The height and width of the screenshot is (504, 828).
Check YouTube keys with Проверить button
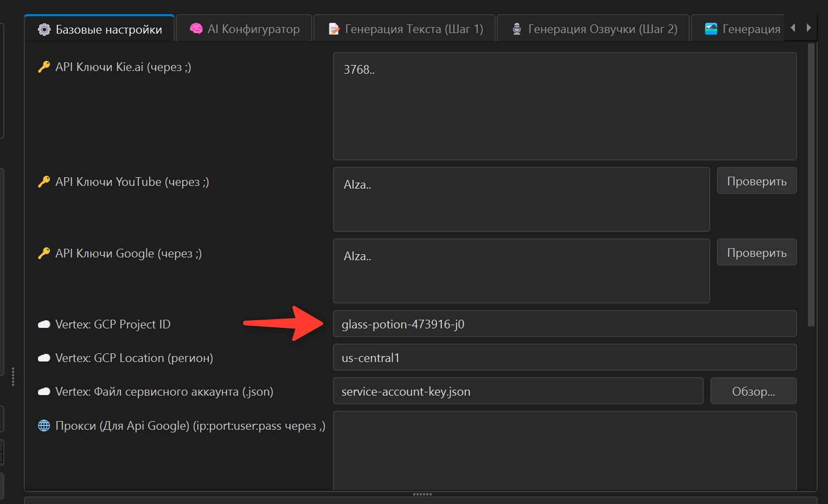coord(756,181)
